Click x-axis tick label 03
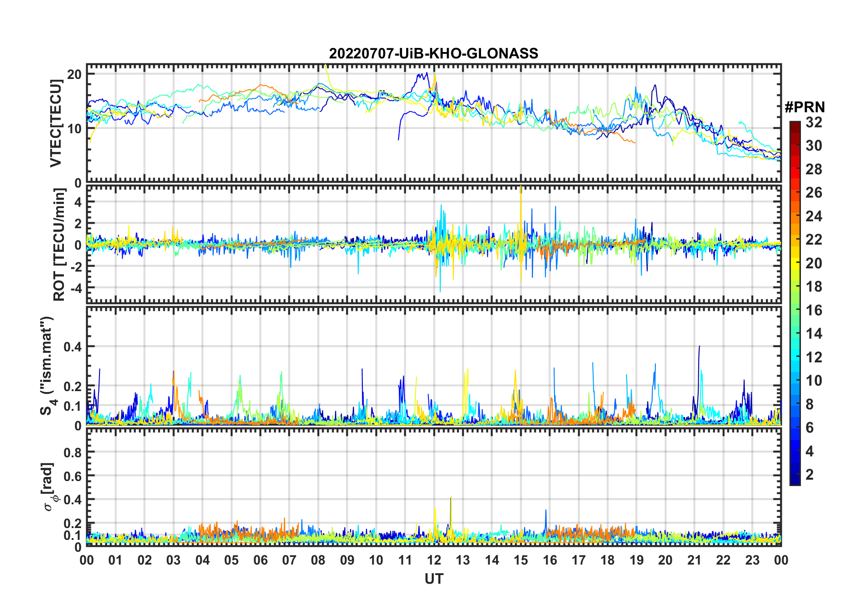868x607 pixels. tap(173, 560)
